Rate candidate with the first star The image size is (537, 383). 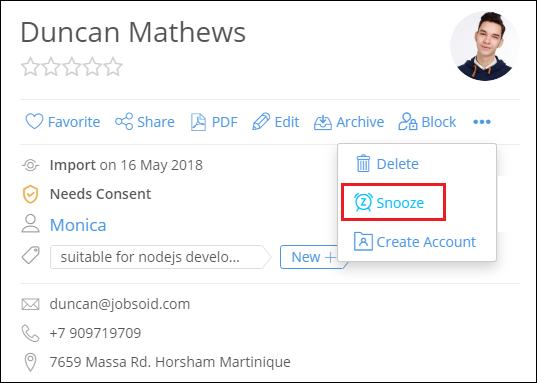point(30,67)
